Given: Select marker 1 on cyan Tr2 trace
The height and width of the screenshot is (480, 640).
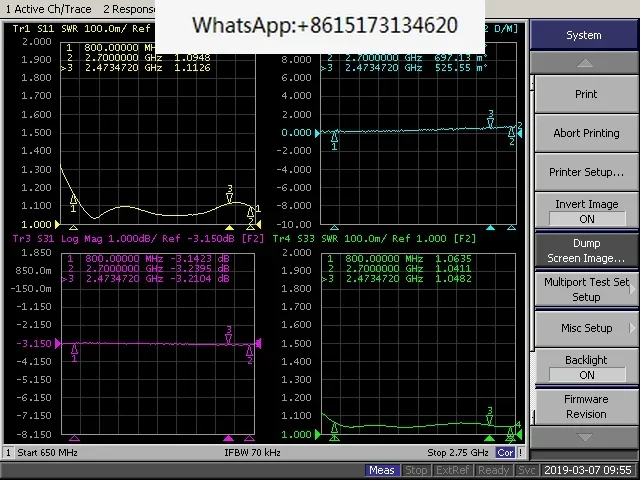Looking at the screenshot, I should [334, 135].
